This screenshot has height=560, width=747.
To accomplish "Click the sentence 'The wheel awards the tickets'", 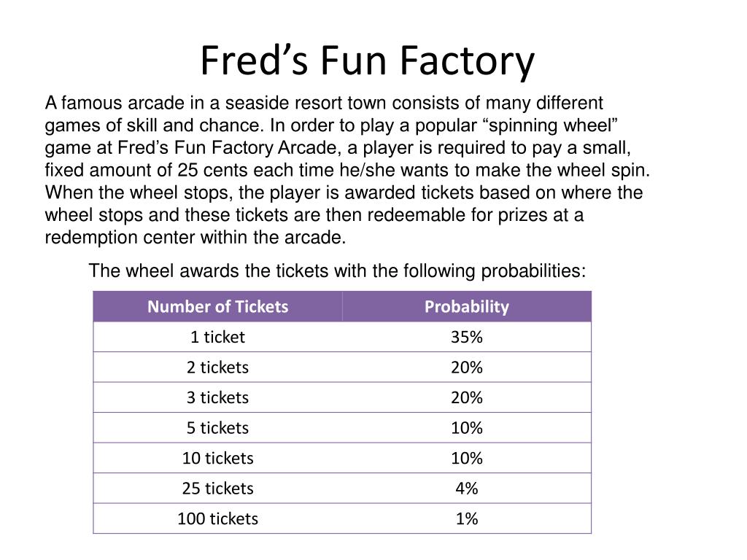I will 337,271.
